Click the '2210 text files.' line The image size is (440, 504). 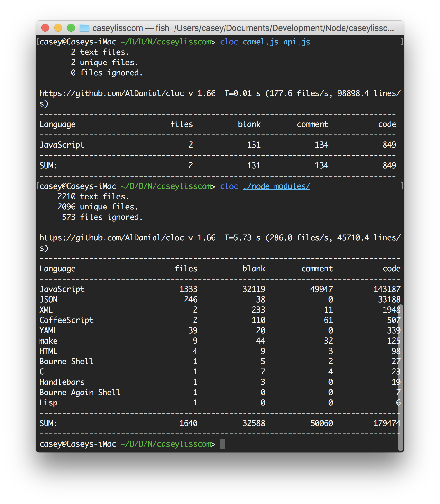(93, 197)
